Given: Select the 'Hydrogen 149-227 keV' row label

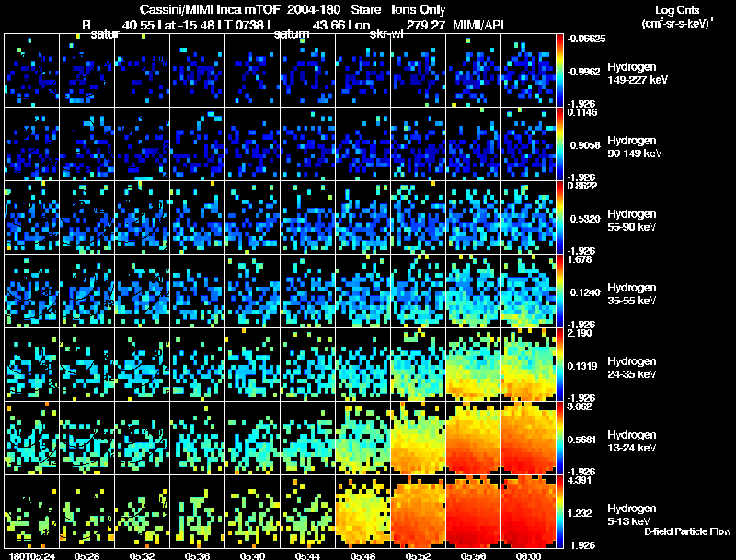Looking at the screenshot, I should pos(638,74).
